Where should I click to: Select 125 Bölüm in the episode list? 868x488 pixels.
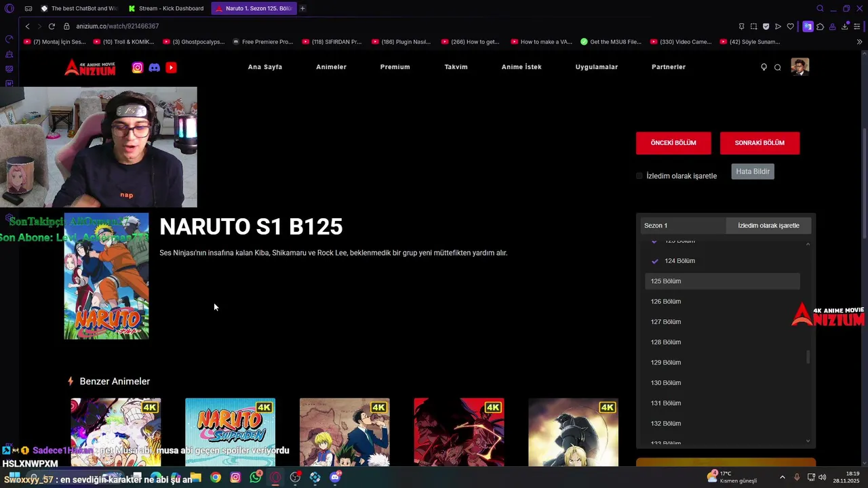[x=722, y=281]
